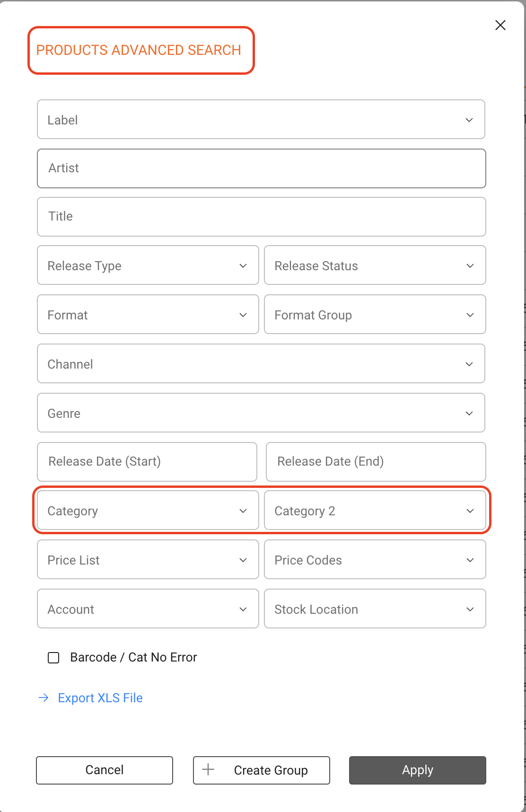The image size is (526, 812).
Task: Expand the Price Codes dropdown
Action: tap(375, 559)
